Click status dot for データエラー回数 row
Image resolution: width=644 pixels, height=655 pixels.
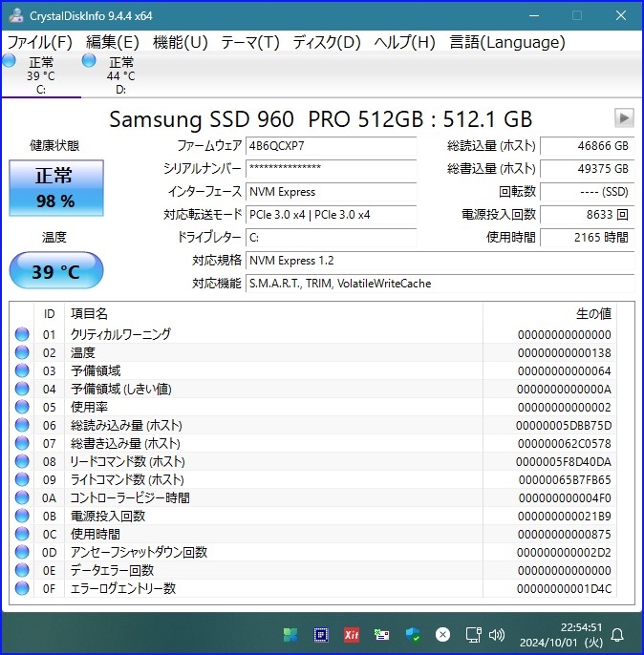[x=22, y=571]
